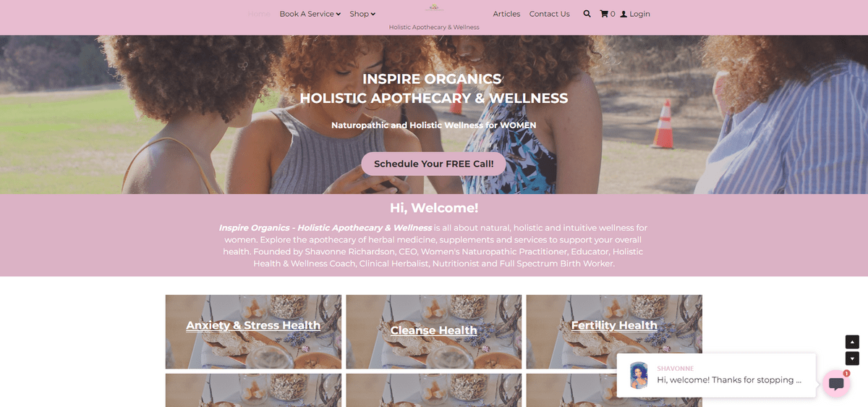This screenshot has width=868, height=407.
Task: Go to the Home menu item
Action: (x=259, y=14)
